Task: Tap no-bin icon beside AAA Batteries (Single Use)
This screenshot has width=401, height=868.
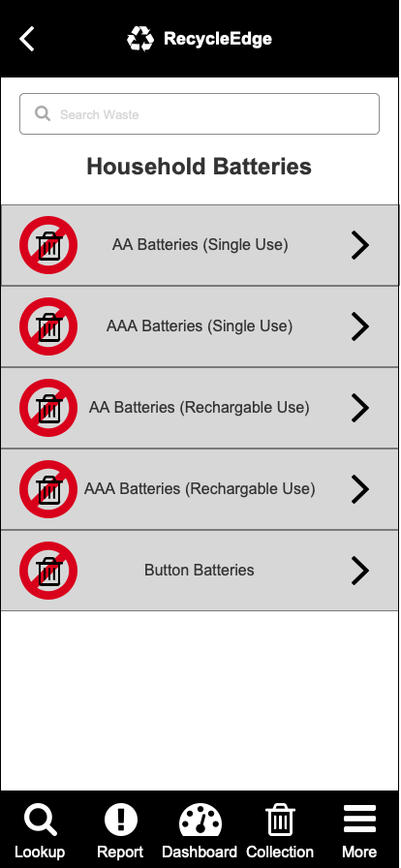Action: click(x=48, y=326)
